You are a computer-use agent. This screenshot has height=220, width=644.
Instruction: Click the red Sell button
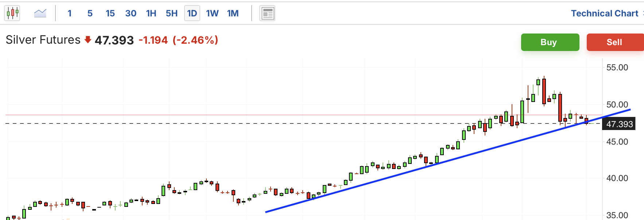[615, 42]
